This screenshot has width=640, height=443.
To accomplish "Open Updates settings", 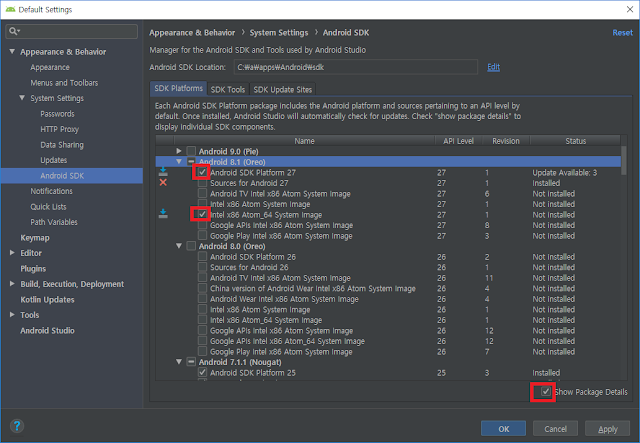I will point(53,160).
